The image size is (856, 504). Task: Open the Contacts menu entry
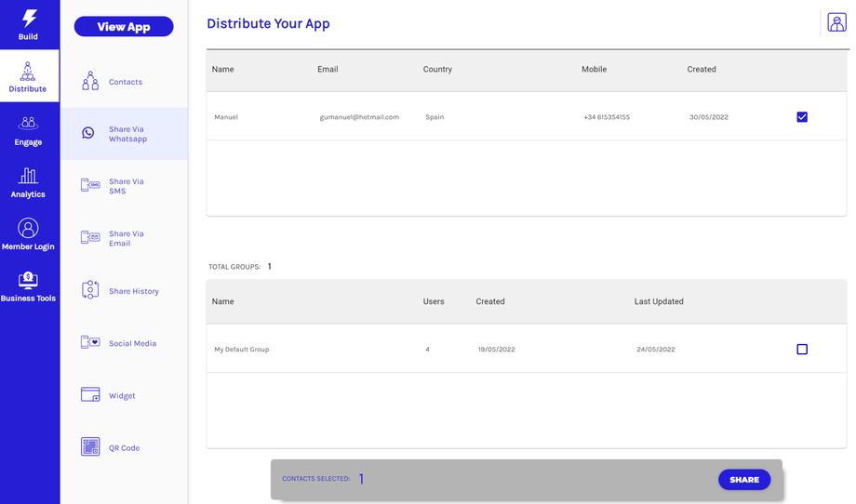125,82
